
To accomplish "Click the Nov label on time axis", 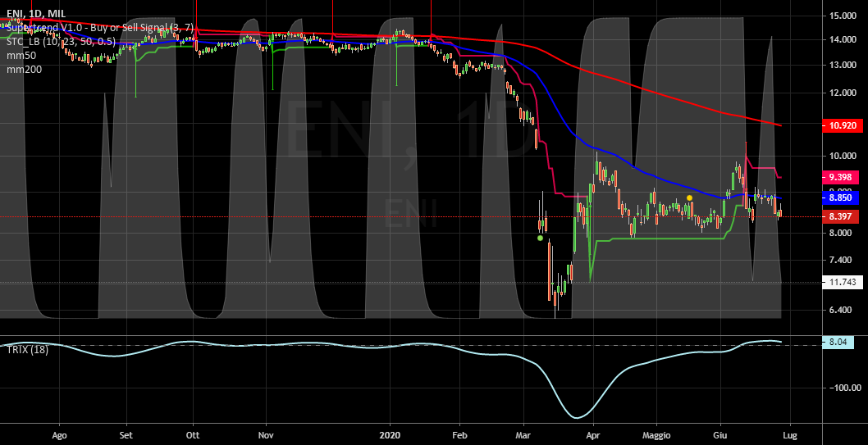I will [267, 436].
